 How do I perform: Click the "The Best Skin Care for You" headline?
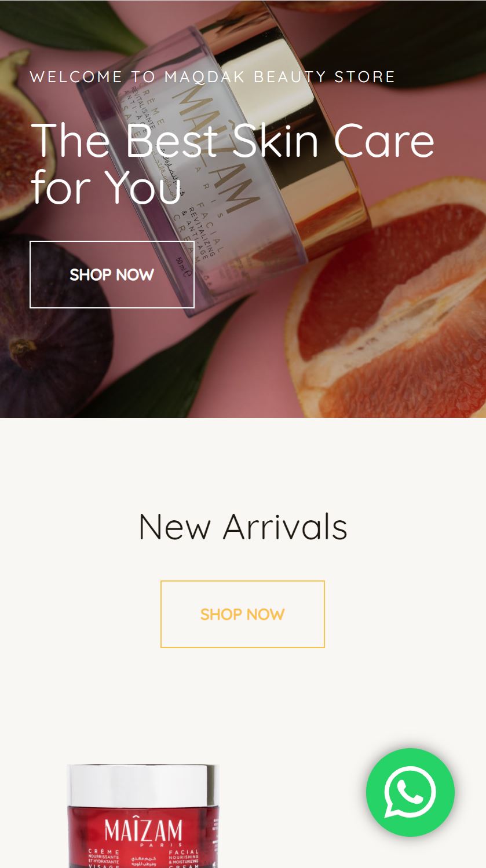click(232, 163)
